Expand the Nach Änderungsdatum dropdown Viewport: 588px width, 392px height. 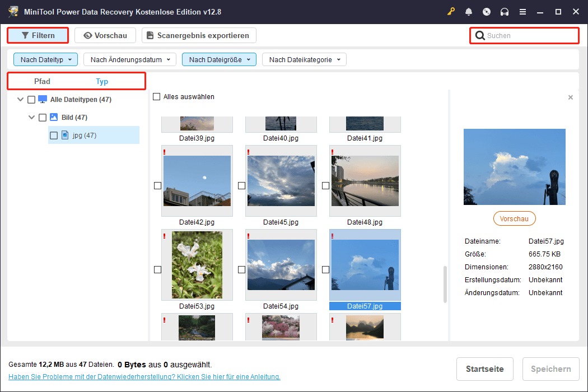130,59
